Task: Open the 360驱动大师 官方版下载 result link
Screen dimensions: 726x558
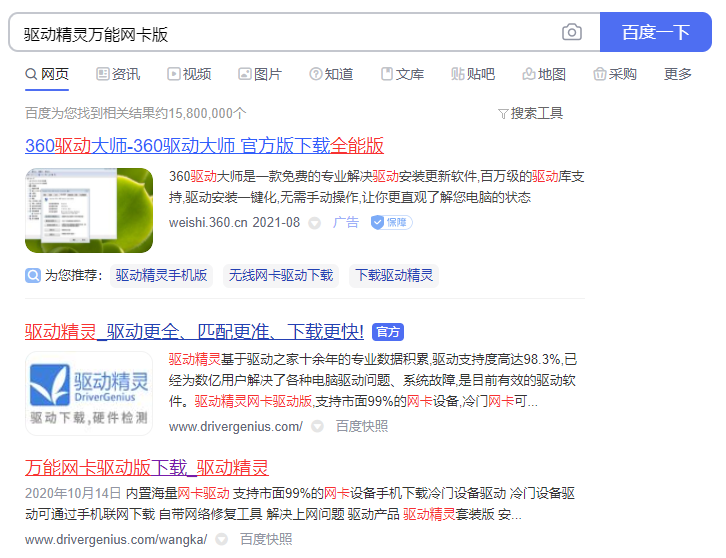Action: pyautogui.click(x=204, y=145)
